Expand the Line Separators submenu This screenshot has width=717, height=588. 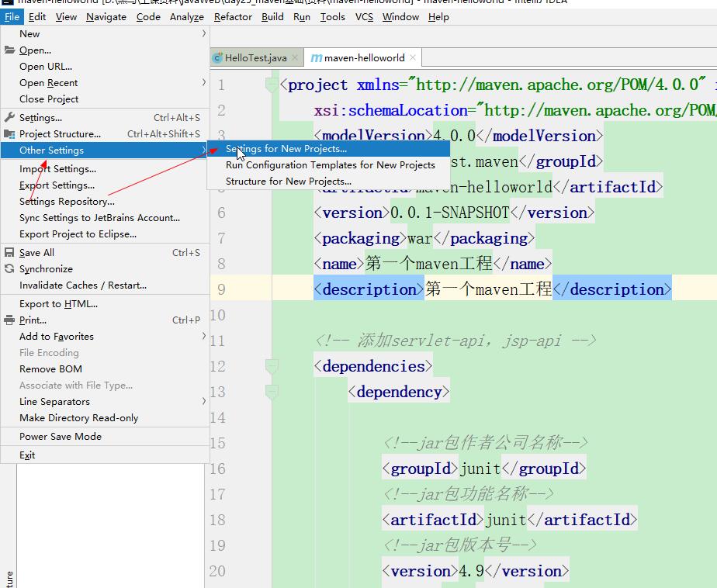pyautogui.click(x=203, y=401)
